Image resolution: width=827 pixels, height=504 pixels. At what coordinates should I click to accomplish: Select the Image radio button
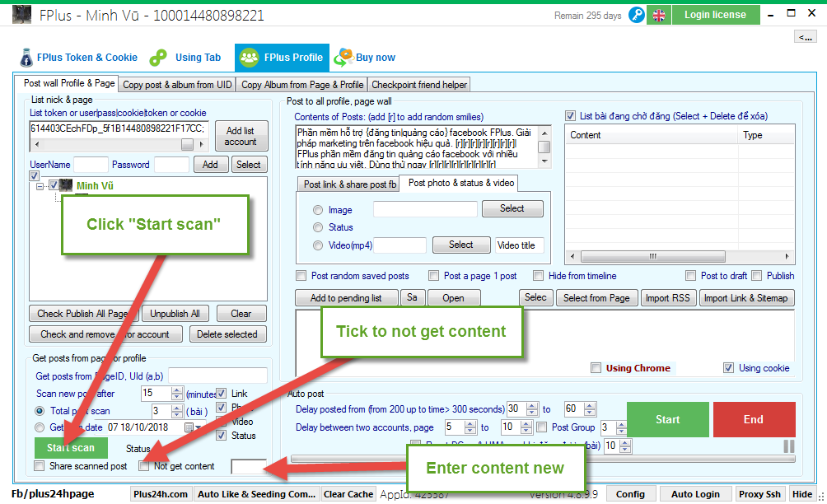(x=317, y=210)
